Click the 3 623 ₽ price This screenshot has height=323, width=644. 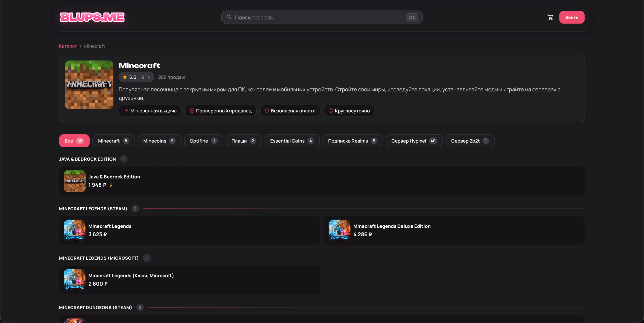(98, 234)
